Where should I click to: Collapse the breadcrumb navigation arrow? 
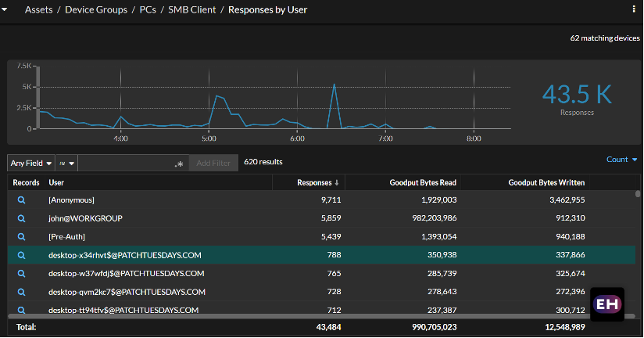click(x=6, y=10)
